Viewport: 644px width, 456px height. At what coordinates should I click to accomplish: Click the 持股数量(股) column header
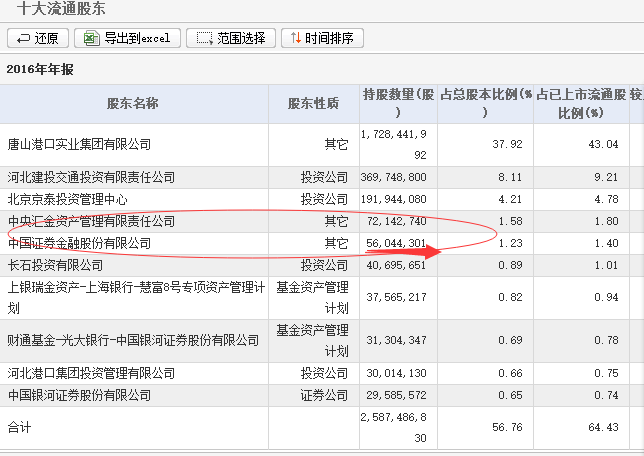click(x=398, y=104)
